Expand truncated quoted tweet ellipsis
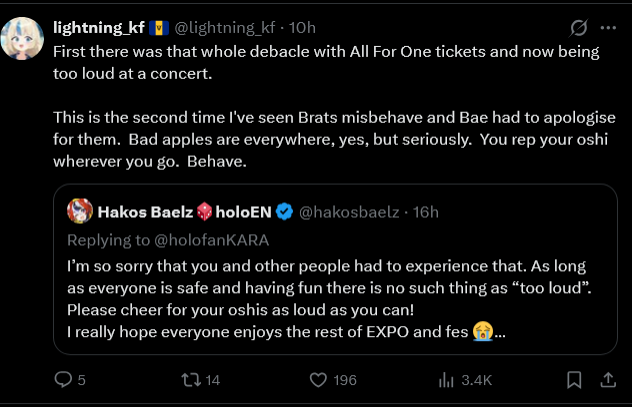The width and height of the screenshot is (632, 407). [499, 332]
